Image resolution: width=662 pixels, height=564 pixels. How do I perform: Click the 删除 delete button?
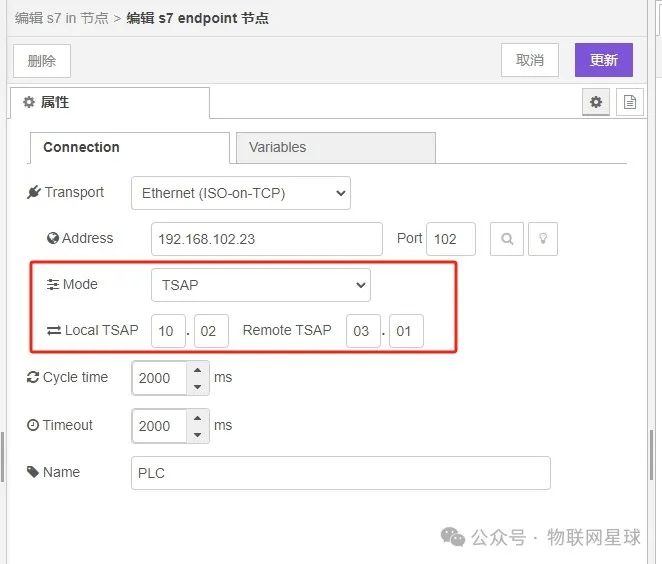(x=42, y=60)
